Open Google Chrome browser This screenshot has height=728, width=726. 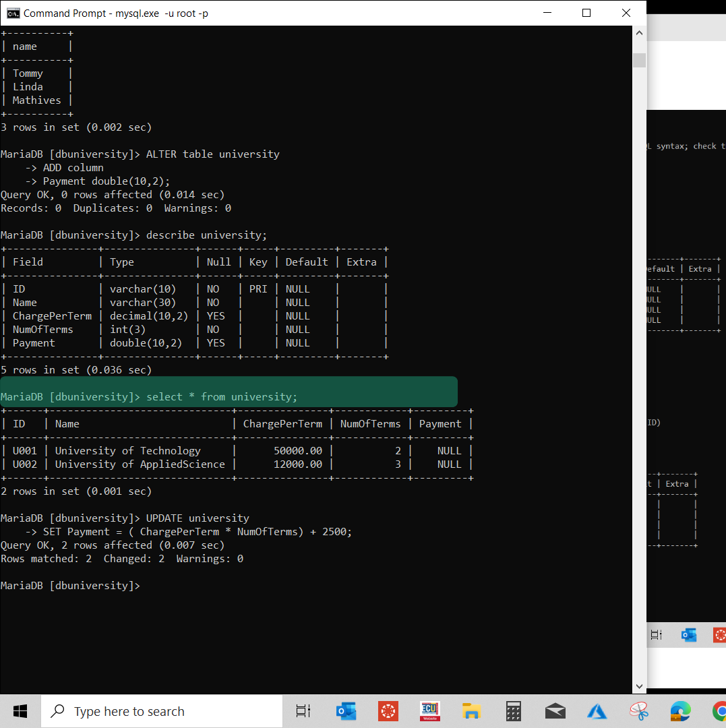[721, 710]
